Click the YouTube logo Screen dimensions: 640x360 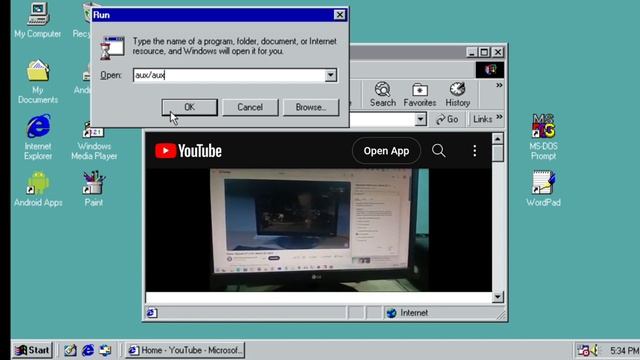coord(189,151)
